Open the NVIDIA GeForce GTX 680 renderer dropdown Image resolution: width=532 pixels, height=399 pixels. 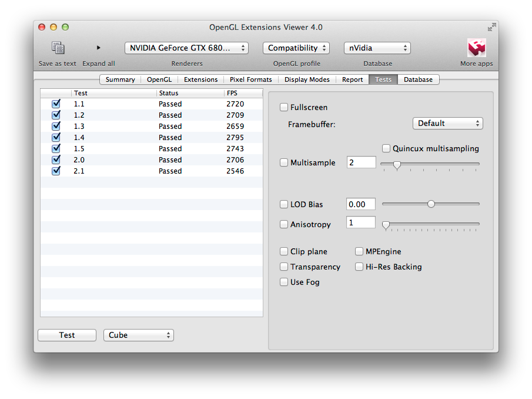(186, 48)
